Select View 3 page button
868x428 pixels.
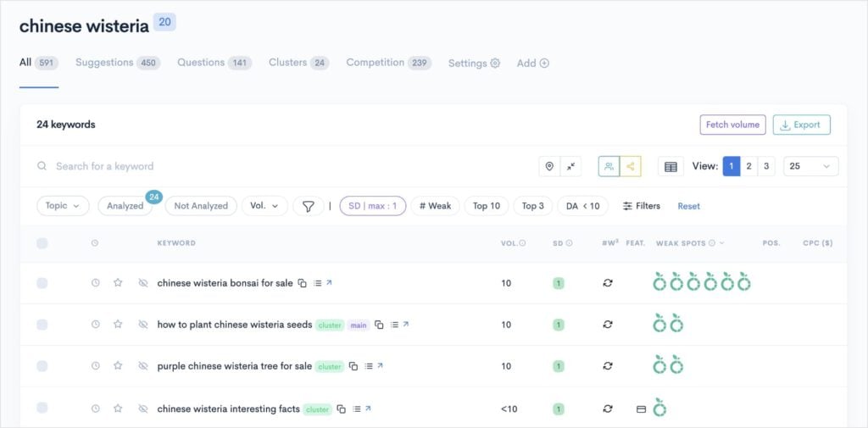(766, 166)
